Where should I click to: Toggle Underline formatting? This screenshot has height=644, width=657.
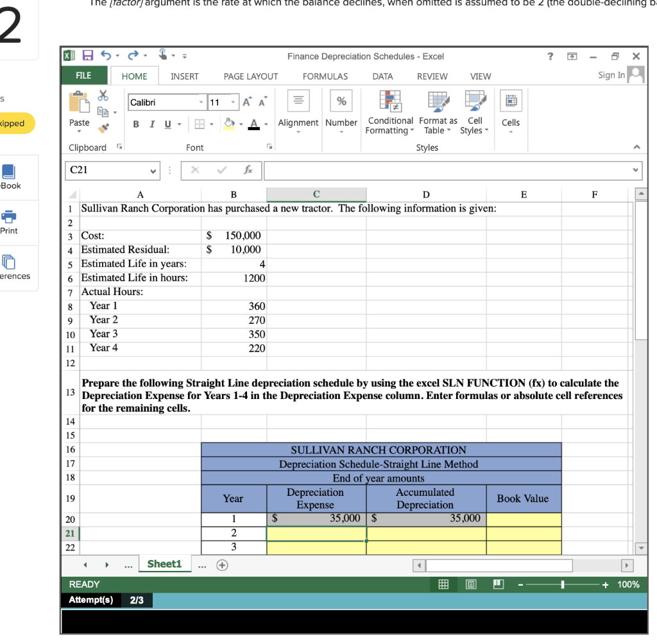click(168, 124)
